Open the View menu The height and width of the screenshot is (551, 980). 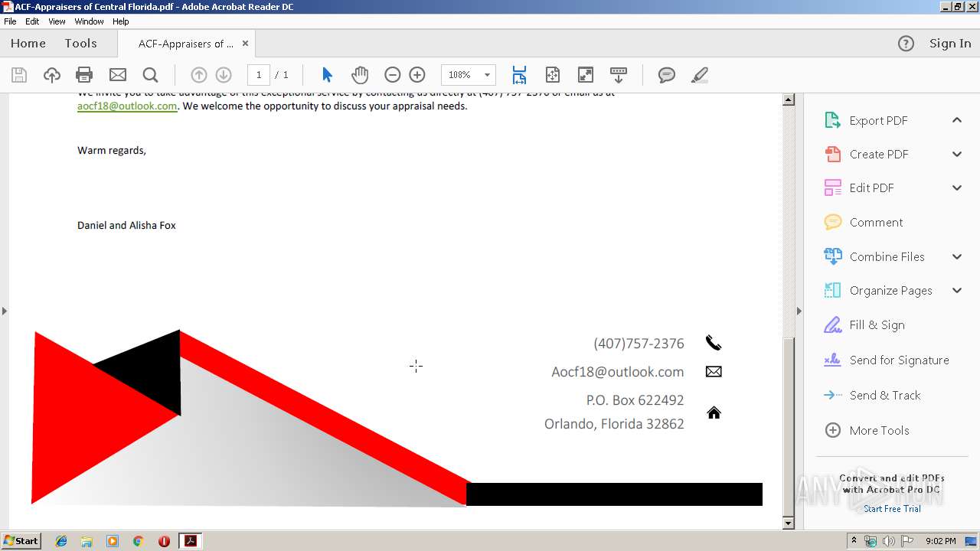57,21
